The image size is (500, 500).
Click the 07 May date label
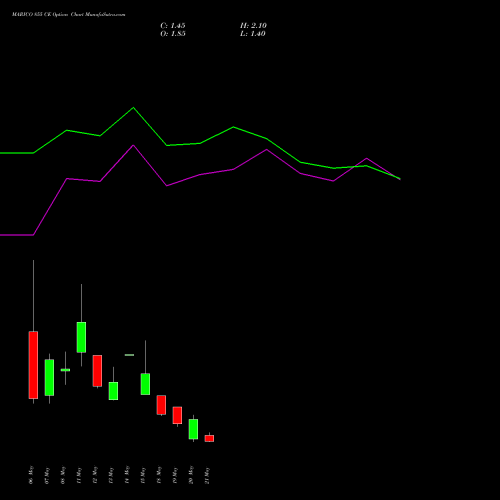click(47, 475)
